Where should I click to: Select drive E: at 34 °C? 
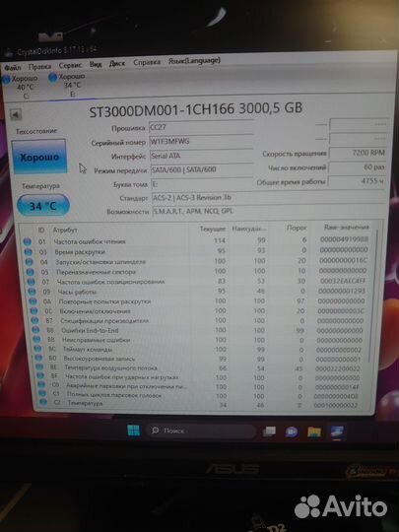coord(67,85)
